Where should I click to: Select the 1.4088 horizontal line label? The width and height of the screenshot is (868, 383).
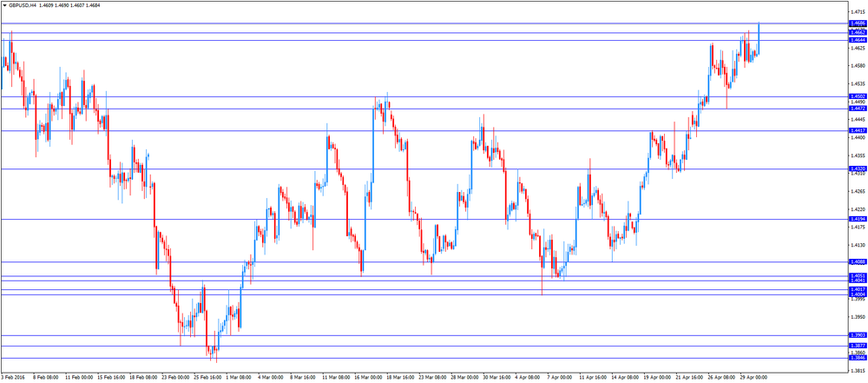(x=857, y=261)
